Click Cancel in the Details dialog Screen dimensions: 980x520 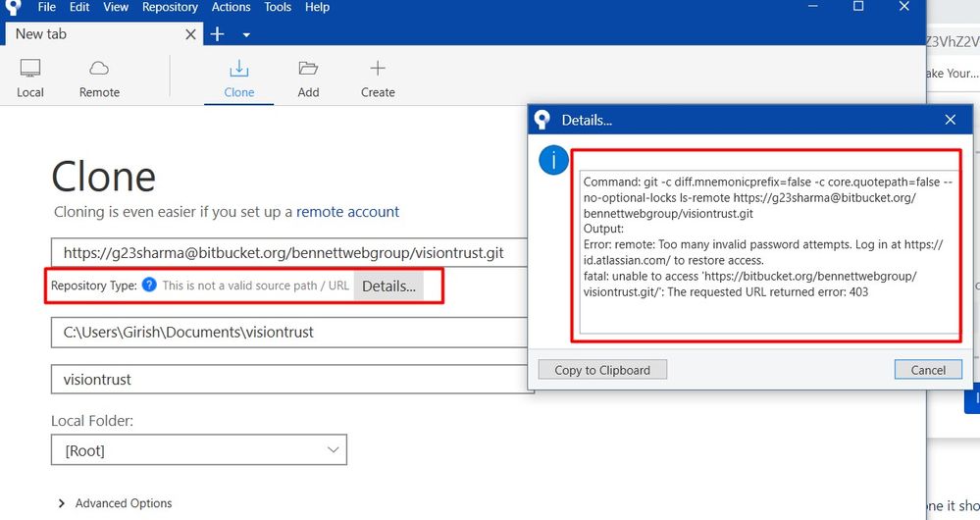tap(928, 369)
